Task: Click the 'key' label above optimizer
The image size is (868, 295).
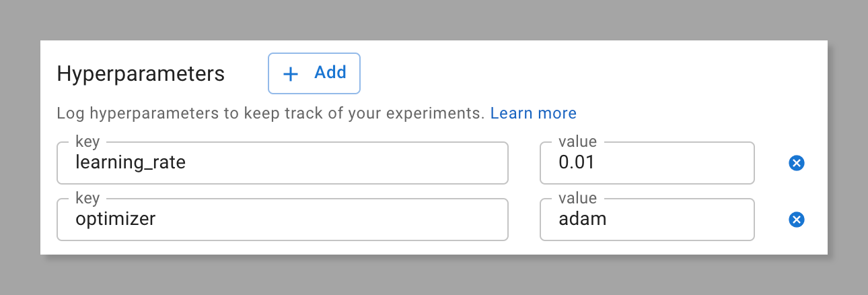Action: [87, 199]
